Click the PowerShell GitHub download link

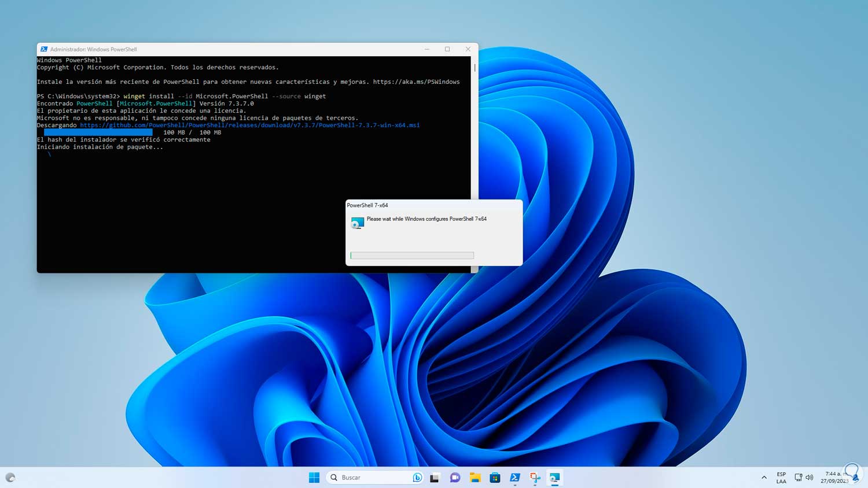tap(249, 125)
